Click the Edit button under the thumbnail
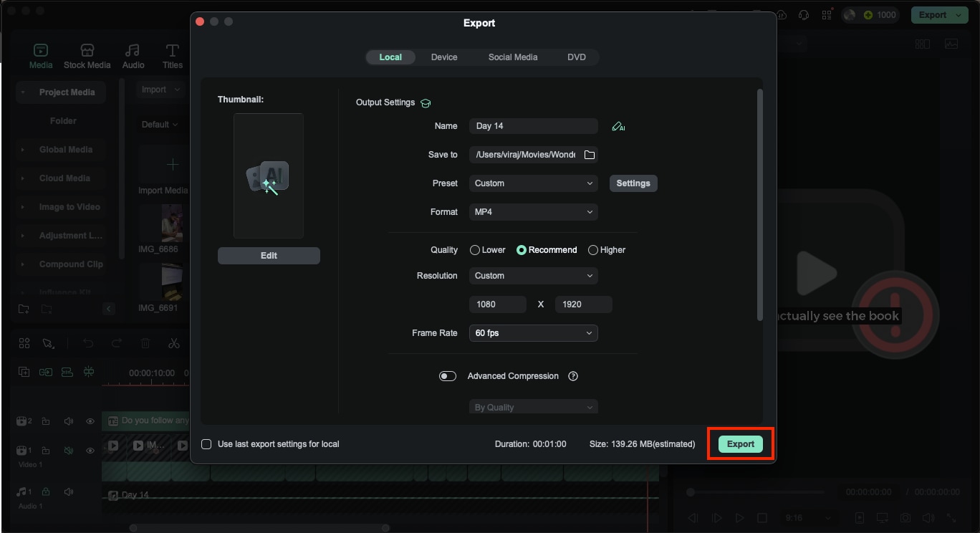This screenshot has width=980, height=533. (x=269, y=256)
